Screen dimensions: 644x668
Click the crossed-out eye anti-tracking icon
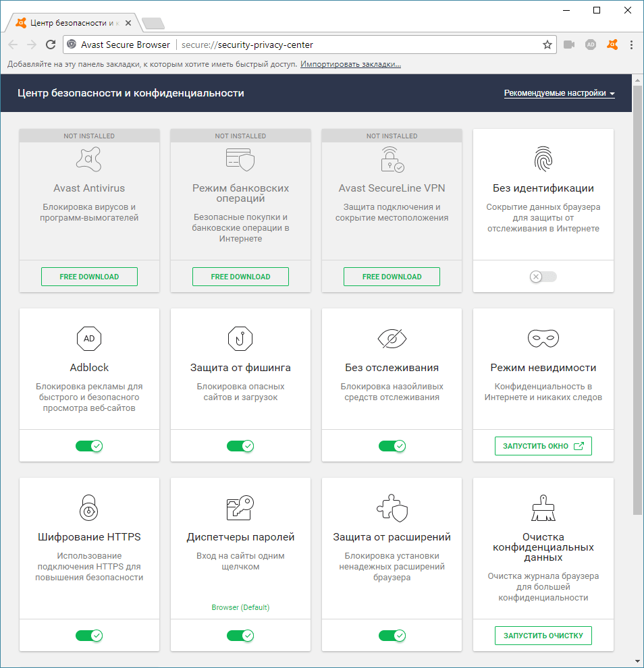click(392, 339)
